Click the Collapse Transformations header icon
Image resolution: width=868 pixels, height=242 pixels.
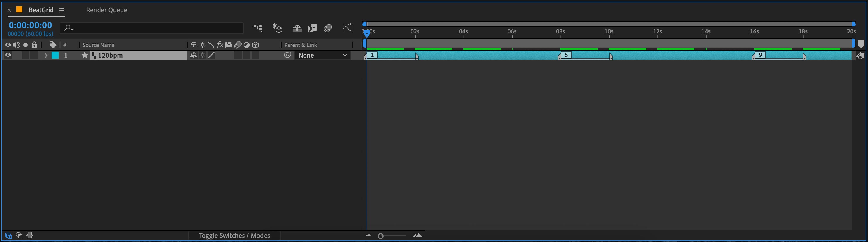pyautogui.click(x=203, y=45)
